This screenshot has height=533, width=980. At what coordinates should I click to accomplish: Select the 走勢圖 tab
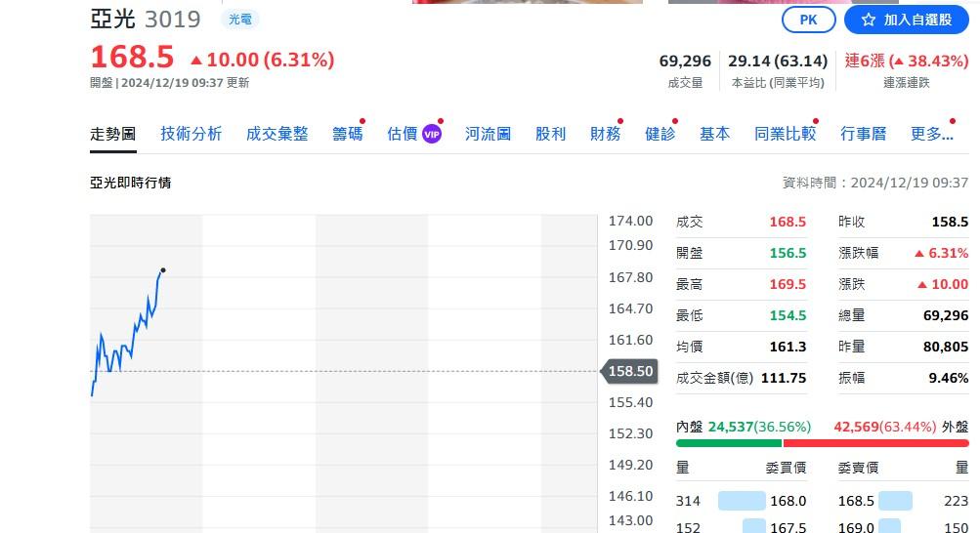(113, 134)
